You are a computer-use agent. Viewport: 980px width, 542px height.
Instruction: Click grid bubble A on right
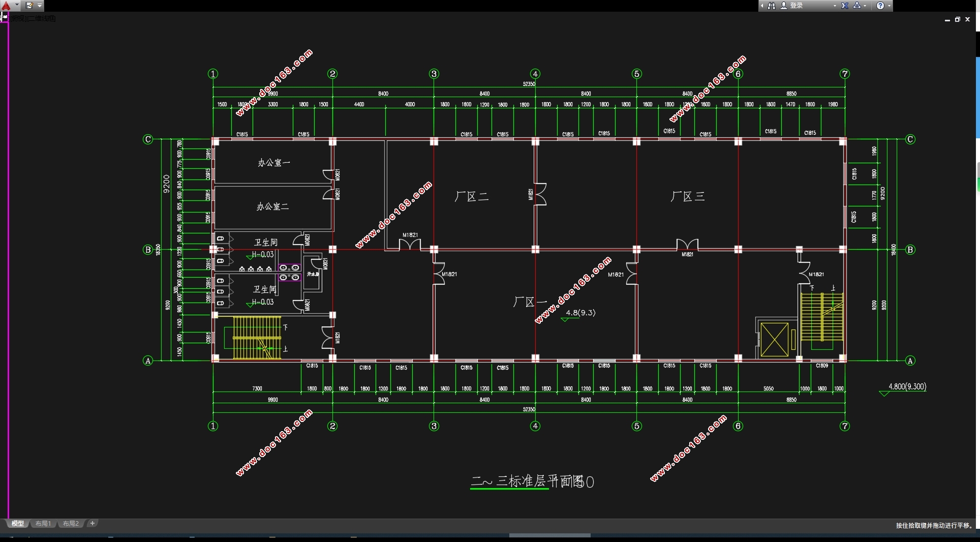pos(910,360)
